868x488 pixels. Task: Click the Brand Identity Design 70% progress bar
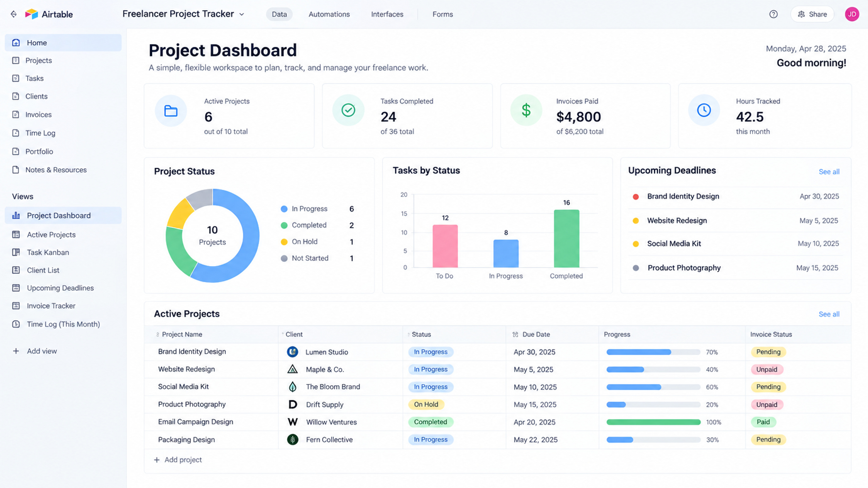pos(653,352)
